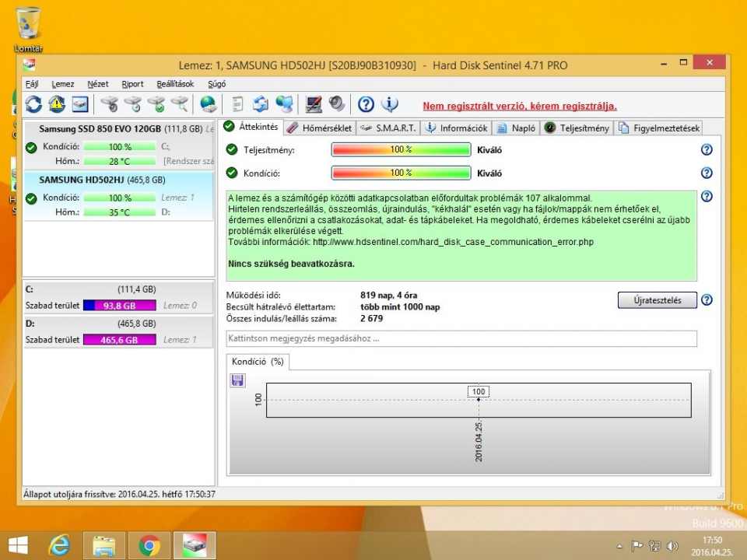The width and height of the screenshot is (747, 560).
Task: Click the SSD 28 °C temperature bar
Action: pyautogui.click(x=120, y=162)
